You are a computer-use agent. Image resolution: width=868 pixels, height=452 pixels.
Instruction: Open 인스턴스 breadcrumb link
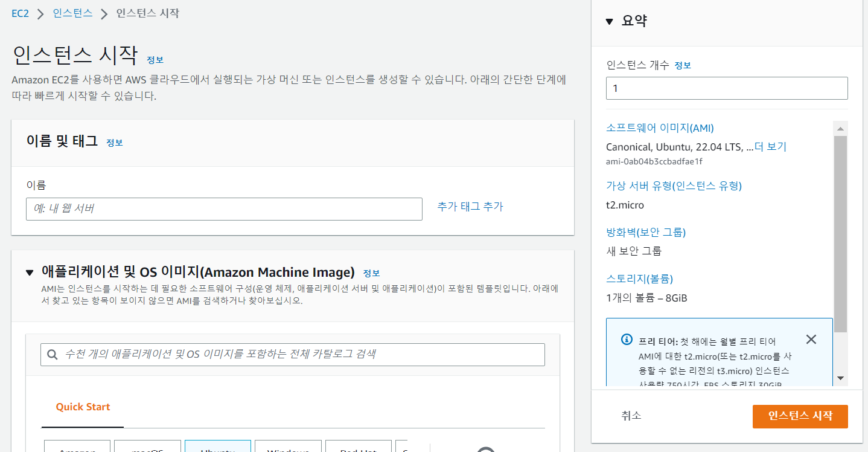[72, 13]
